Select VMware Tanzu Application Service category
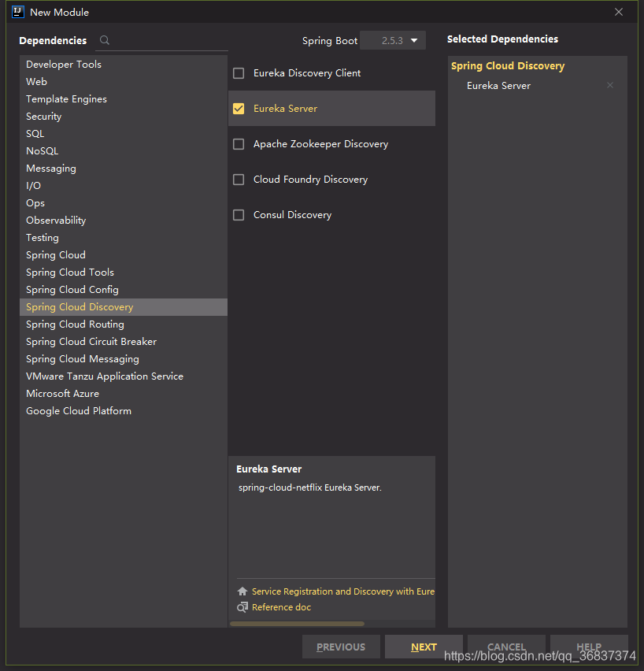The height and width of the screenshot is (671, 644). (124, 376)
